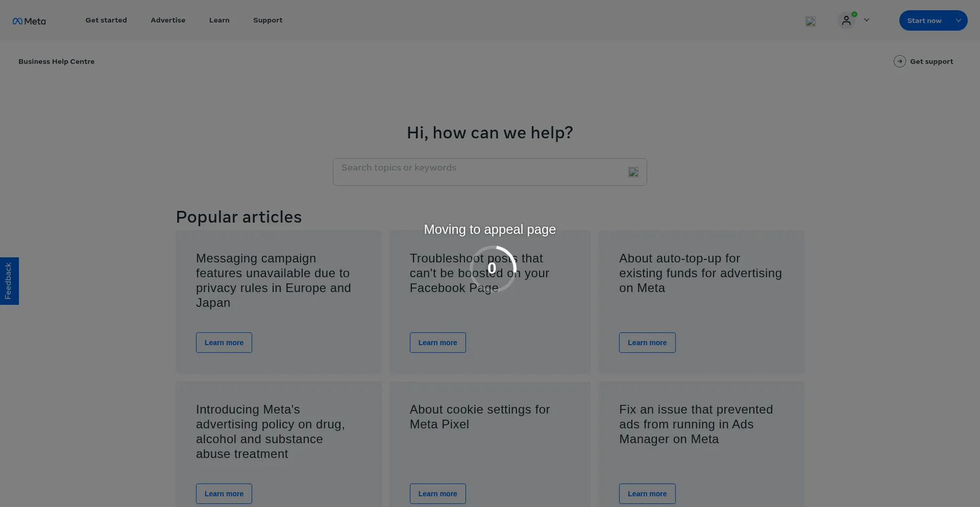Viewport: 980px width, 507px height.
Task: Expand the account dropdown chevron
Action: click(x=866, y=20)
